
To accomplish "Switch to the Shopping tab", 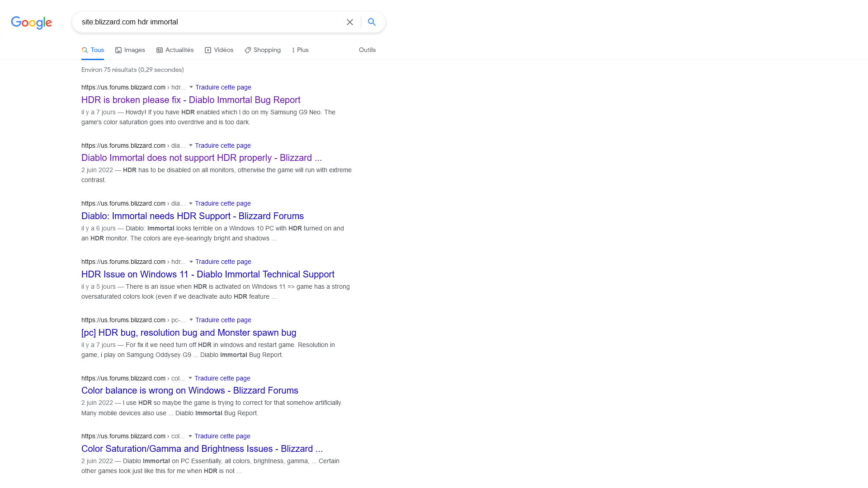I will [263, 50].
